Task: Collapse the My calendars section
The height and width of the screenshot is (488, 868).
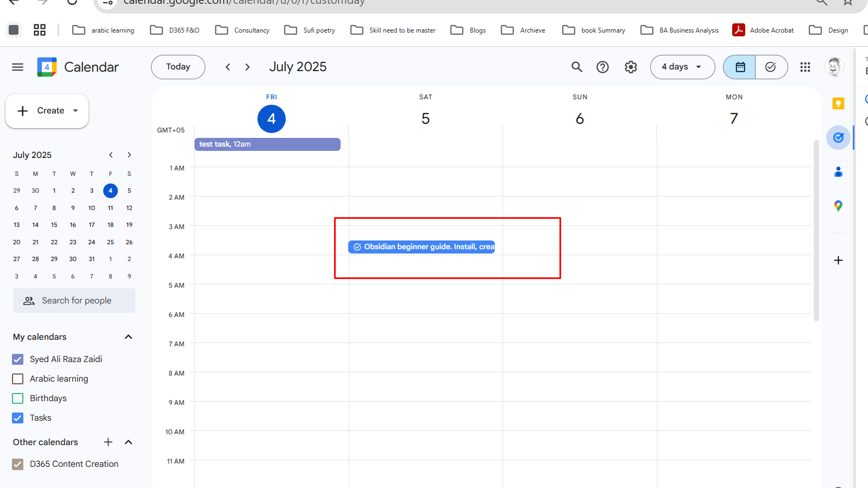Action: pos(128,337)
